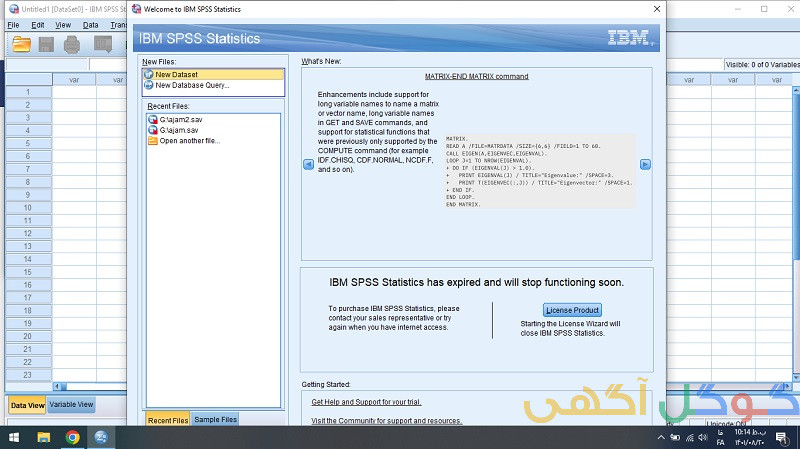Click the volume speaker tray icon

(x=703, y=437)
